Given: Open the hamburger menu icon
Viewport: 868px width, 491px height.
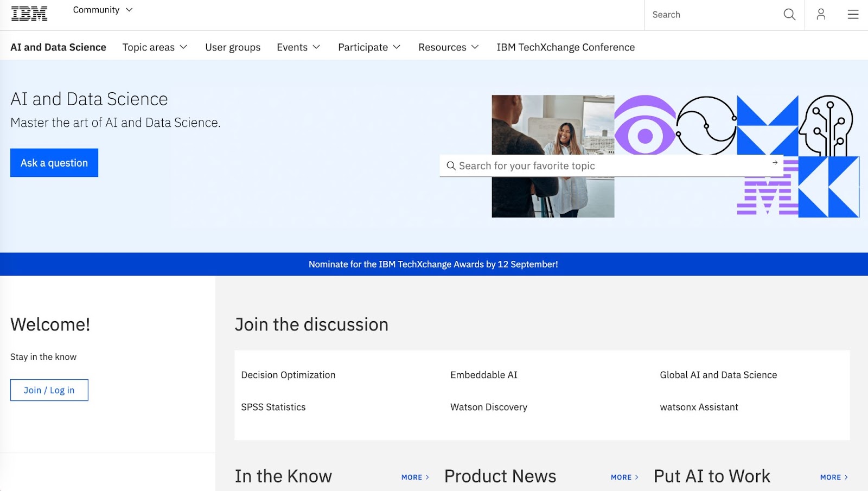Looking at the screenshot, I should click(x=853, y=15).
